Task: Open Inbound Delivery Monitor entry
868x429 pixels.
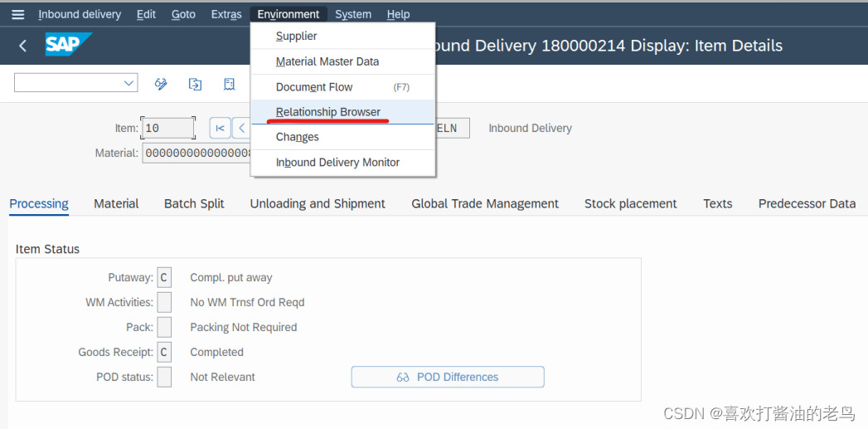Action: [342, 163]
